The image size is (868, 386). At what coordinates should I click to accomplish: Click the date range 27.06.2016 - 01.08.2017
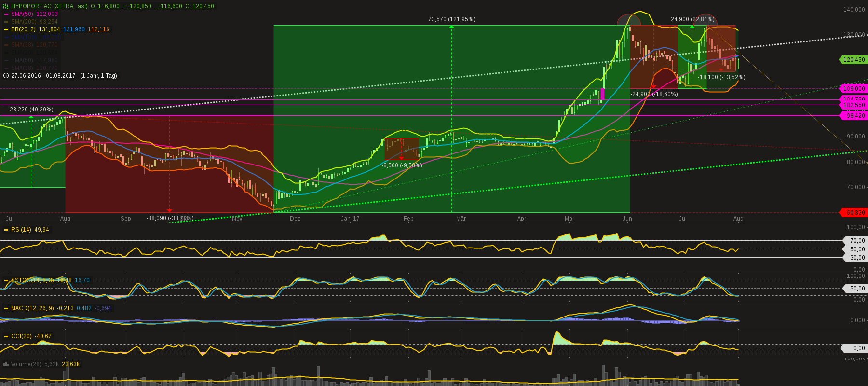click(x=43, y=76)
